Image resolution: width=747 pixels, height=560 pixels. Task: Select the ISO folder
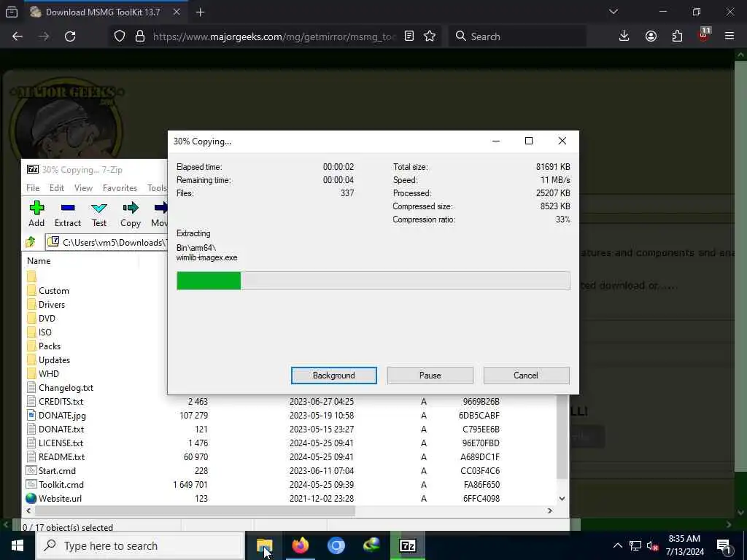pyautogui.click(x=44, y=332)
